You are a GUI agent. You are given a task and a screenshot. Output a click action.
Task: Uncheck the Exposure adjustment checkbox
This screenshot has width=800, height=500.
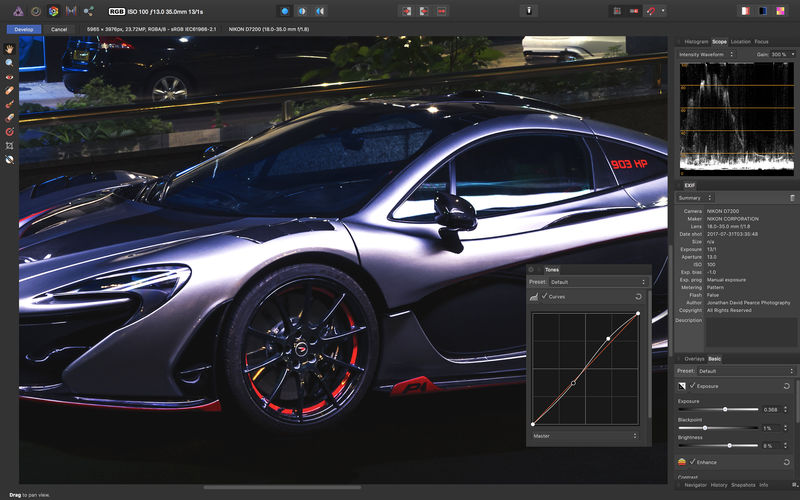(x=693, y=385)
